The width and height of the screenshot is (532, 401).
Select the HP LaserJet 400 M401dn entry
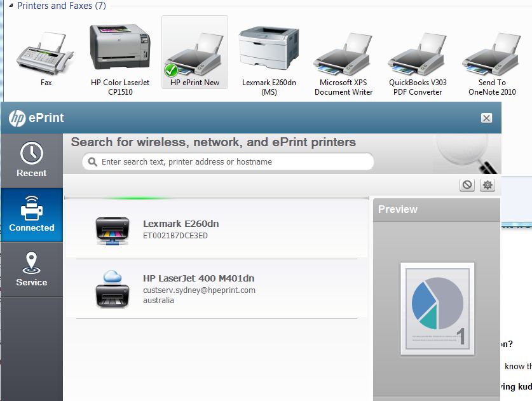[199, 278]
